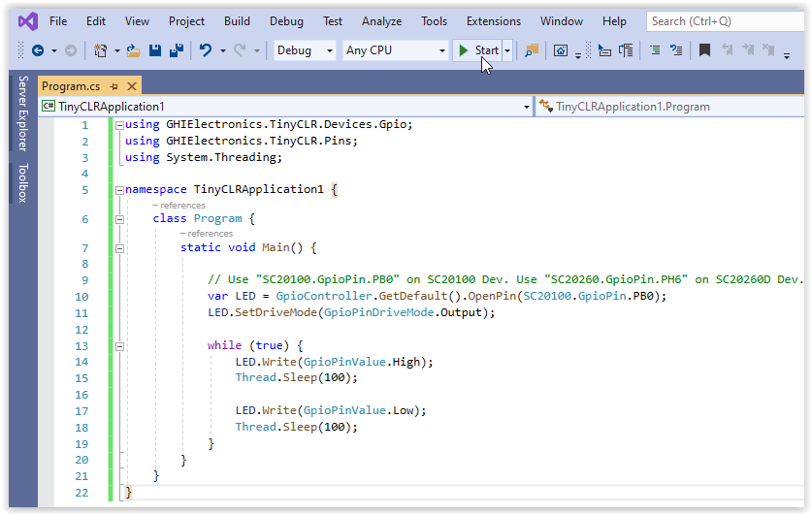Collapse the using directives block
Viewport: 812px width, 515px height.
[119, 125]
